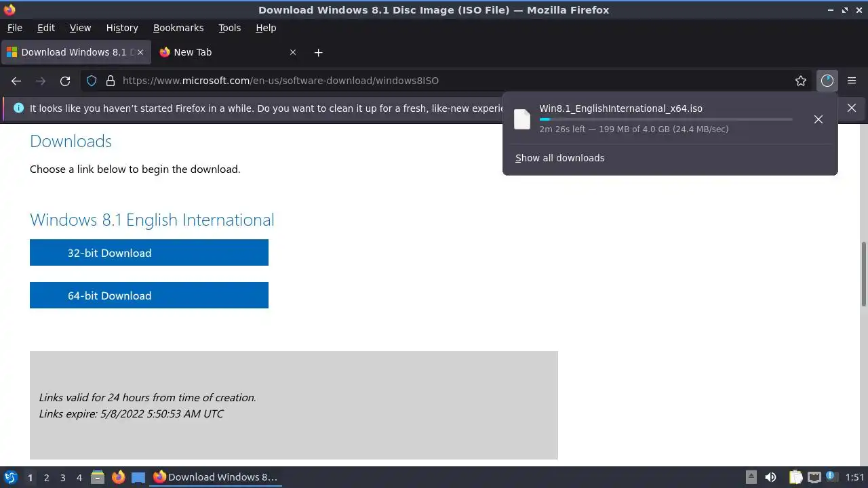View site security padlock details
The height and width of the screenshot is (488, 868).
pyautogui.click(x=111, y=81)
